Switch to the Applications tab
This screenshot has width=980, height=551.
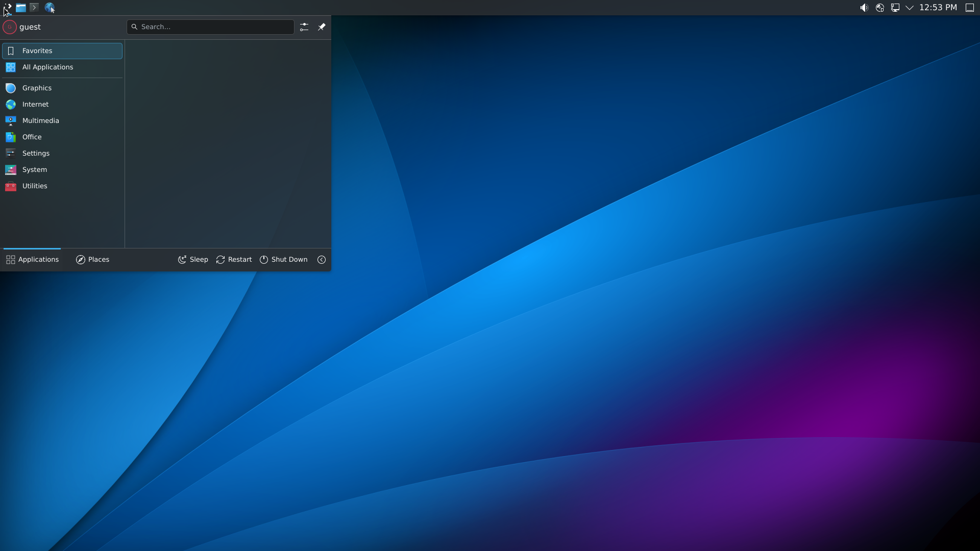tap(32, 260)
